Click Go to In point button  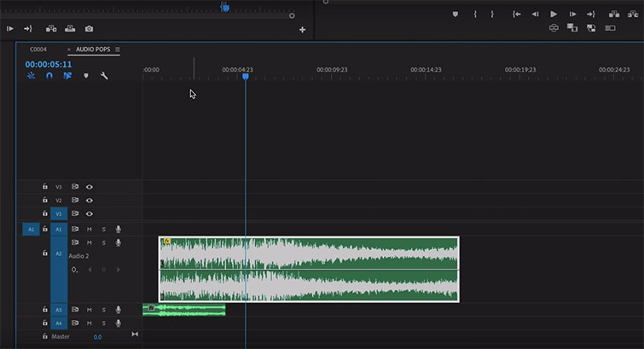[516, 14]
